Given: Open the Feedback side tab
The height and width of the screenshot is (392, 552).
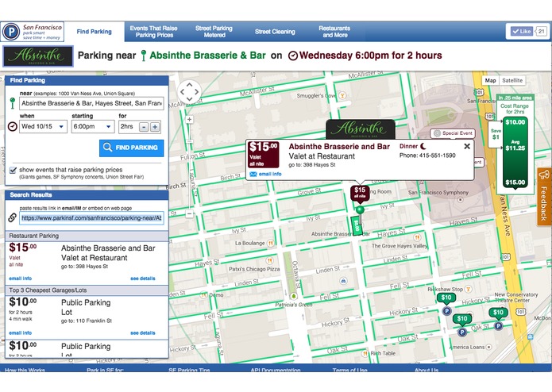Looking at the screenshot, I should pos(544,197).
